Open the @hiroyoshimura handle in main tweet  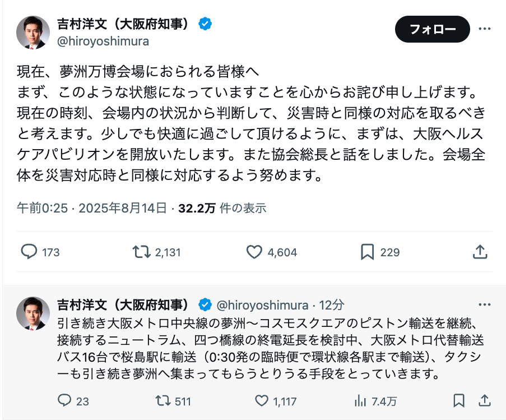[x=103, y=41]
